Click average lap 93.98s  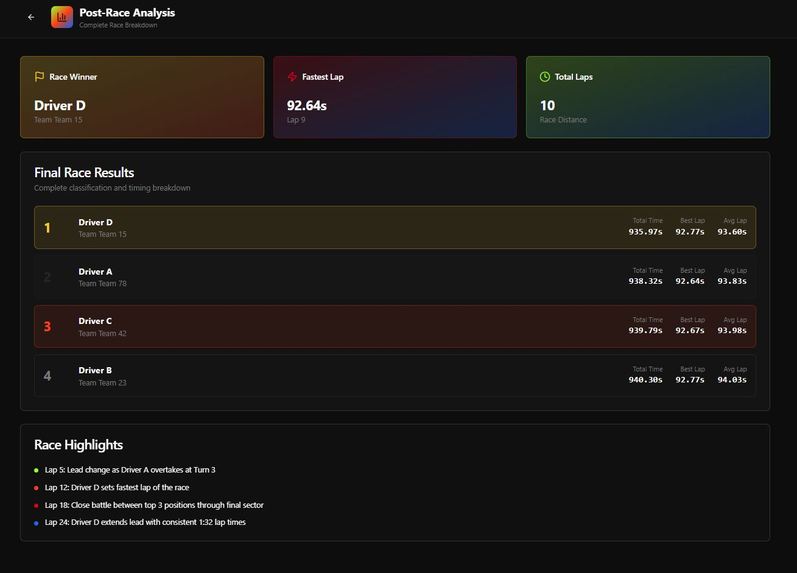coord(732,330)
